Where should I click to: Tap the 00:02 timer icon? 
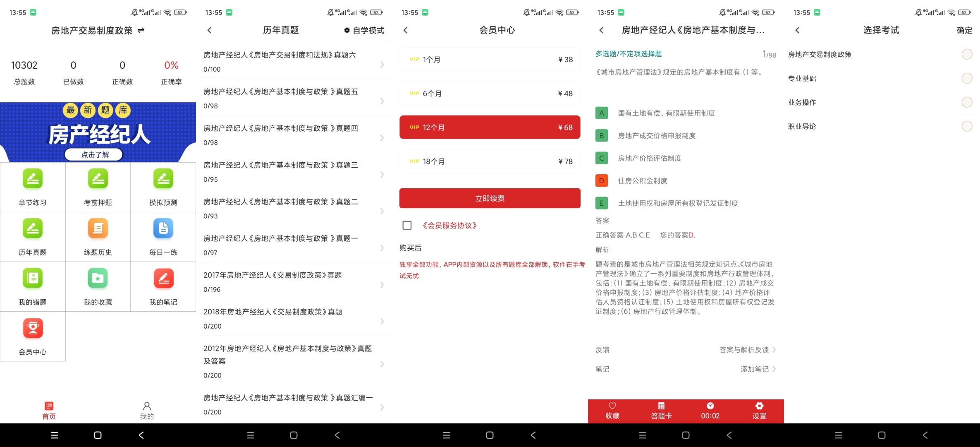(710, 406)
